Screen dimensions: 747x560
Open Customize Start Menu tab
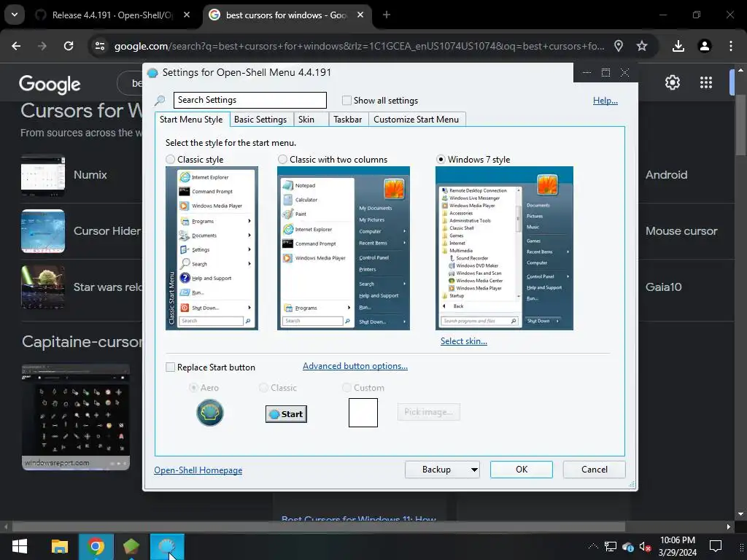[416, 120]
